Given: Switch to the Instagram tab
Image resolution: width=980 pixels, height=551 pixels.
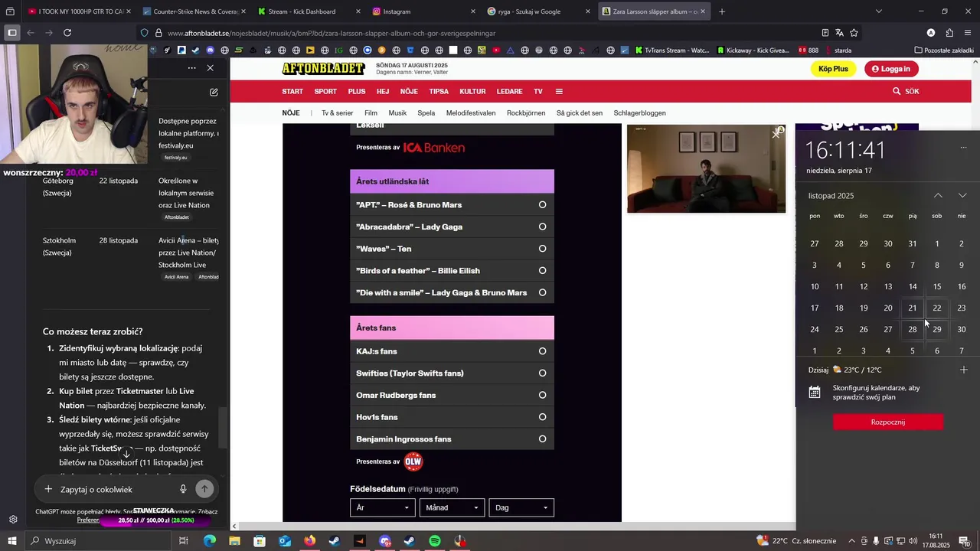Looking at the screenshot, I should point(422,11).
